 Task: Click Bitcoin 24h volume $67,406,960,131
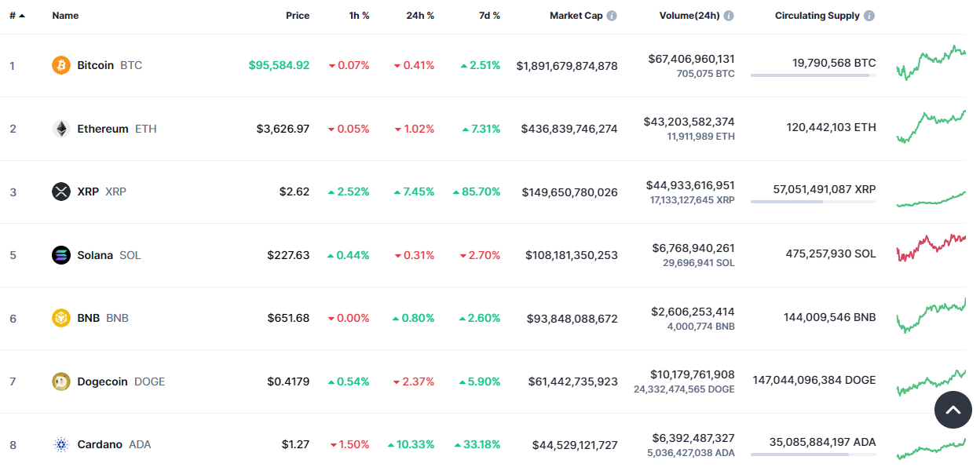(x=692, y=59)
